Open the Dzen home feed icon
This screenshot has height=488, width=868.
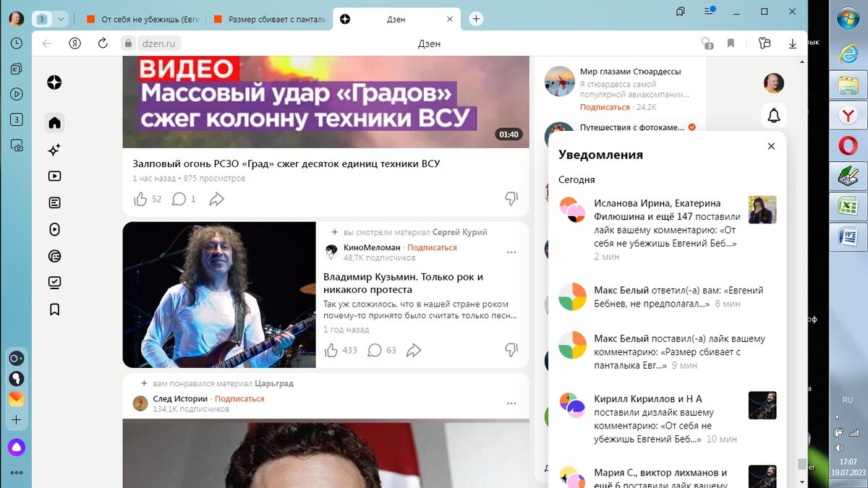point(54,122)
